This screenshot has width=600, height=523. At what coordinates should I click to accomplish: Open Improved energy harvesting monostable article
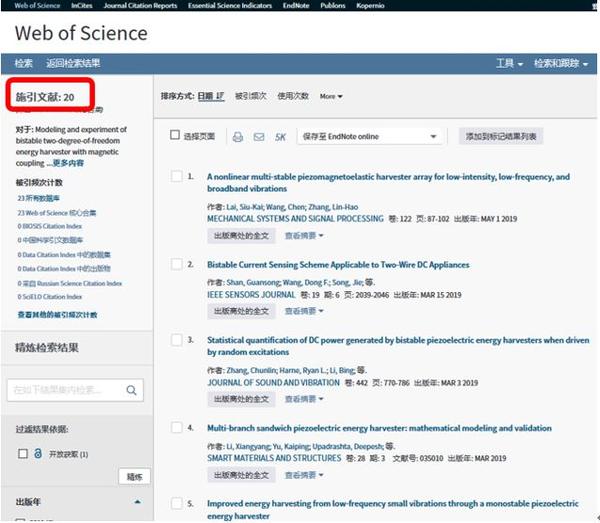tap(393, 510)
